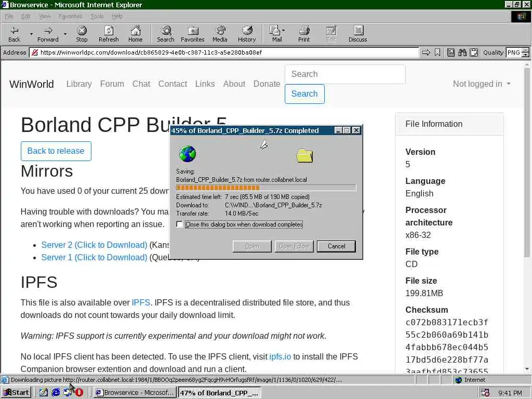Click the Go arrow next to address bar
The width and height of the screenshot is (532, 399).
(426, 52)
